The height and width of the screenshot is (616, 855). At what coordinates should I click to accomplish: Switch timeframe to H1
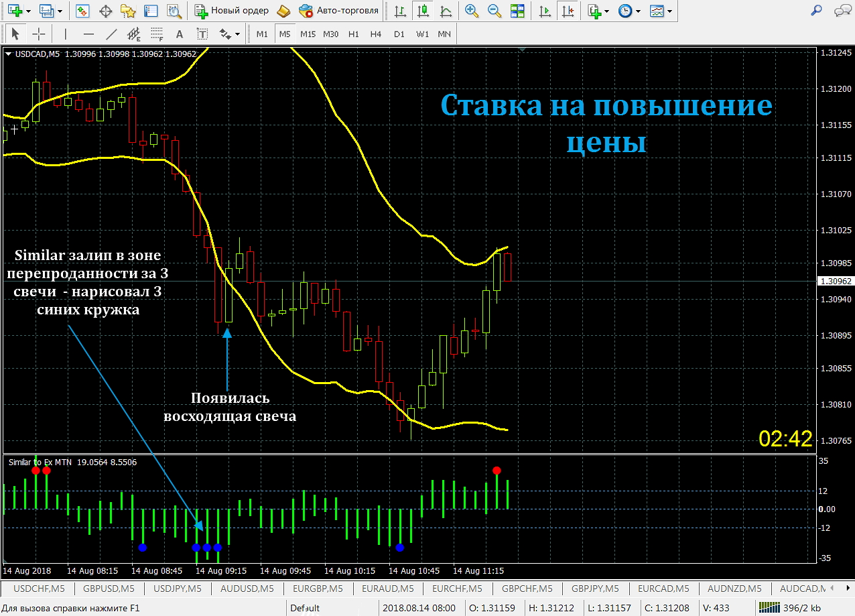point(354,34)
